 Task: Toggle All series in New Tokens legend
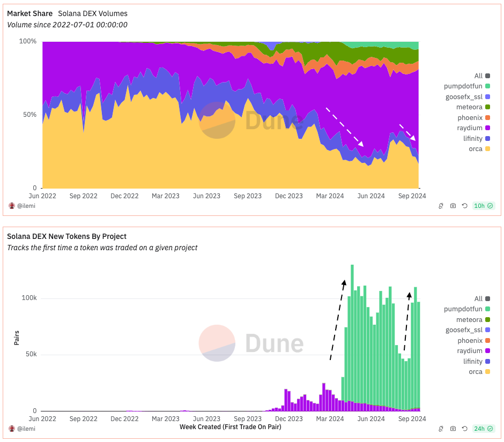(482, 299)
